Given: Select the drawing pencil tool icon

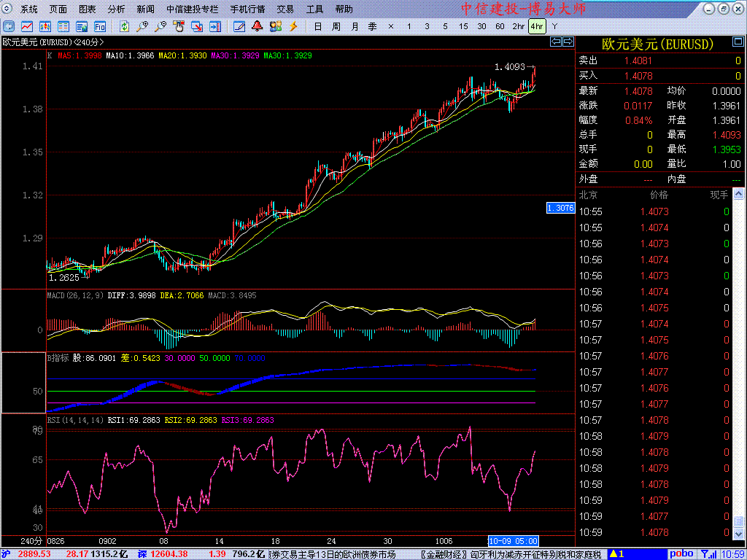Looking at the screenshot, I should (239, 26).
